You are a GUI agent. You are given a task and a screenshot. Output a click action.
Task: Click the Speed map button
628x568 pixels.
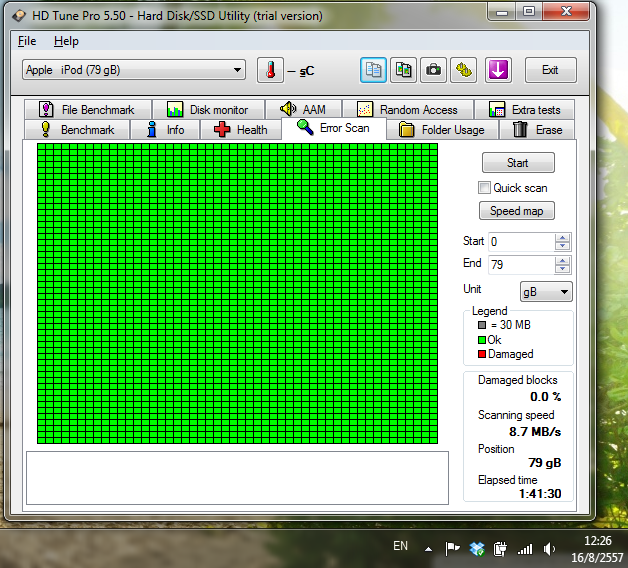(x=517, y=211)
